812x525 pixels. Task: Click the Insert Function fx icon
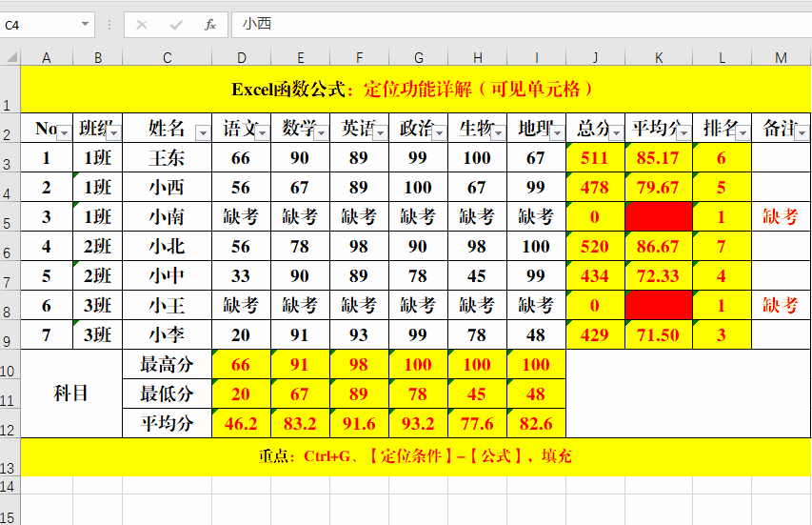click(210, 25)
